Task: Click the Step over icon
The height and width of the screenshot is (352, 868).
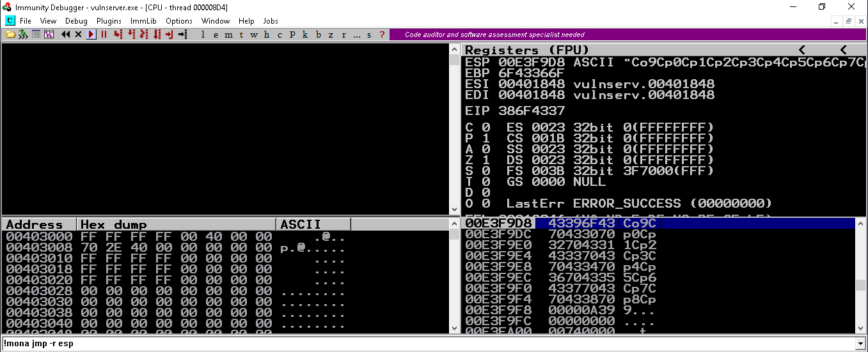Action: tap(131, 34)
